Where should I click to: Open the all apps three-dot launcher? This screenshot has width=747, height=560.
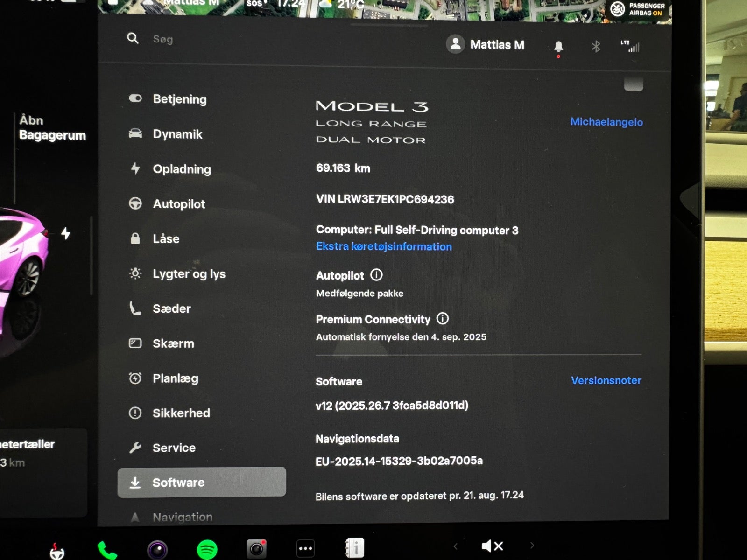click(x=306, y=548)
